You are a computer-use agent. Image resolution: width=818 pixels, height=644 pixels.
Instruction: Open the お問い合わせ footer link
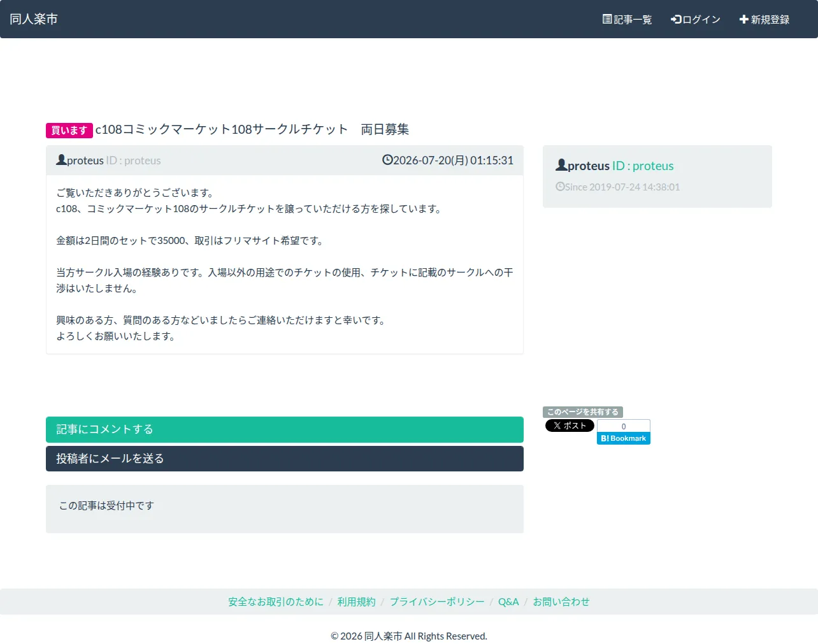561,601
